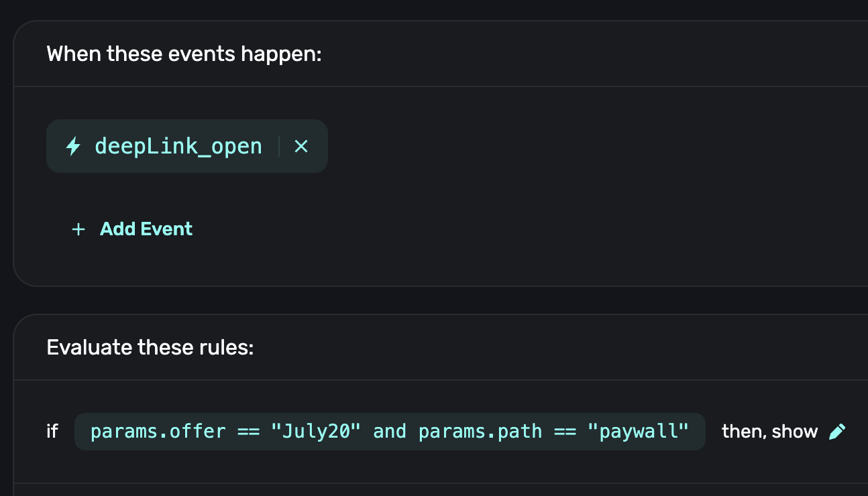868x496 pixels.
Task: Click the "When these events happen:" heading
Action: coord(184,54)
